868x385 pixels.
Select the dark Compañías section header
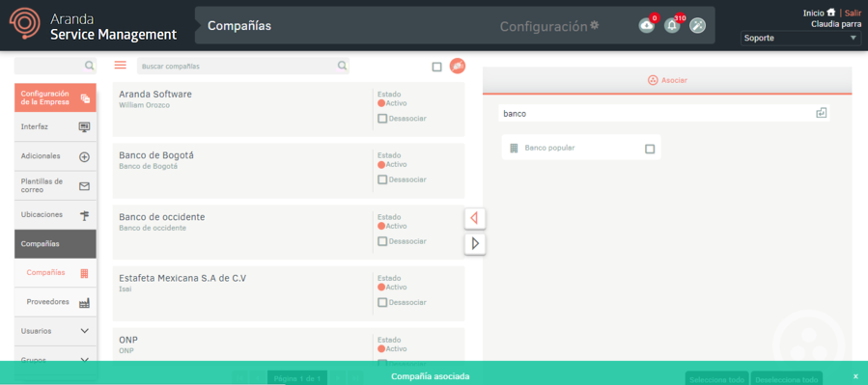(55, 244)
